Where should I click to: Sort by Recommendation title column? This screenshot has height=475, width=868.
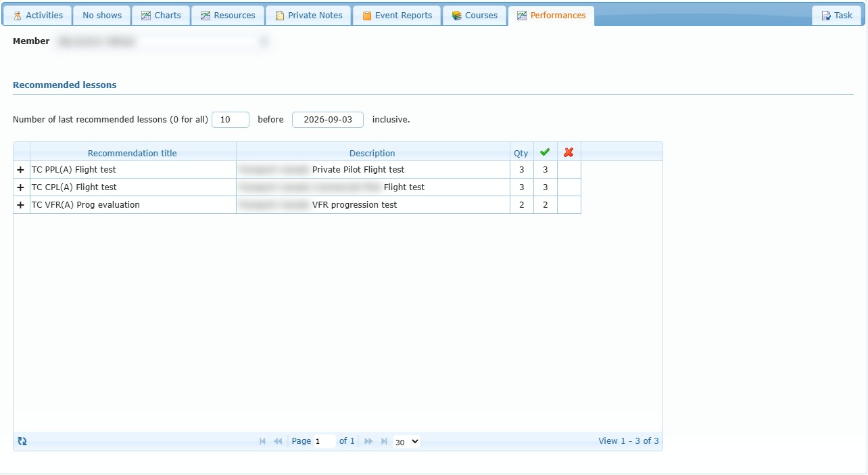point(132,153)
